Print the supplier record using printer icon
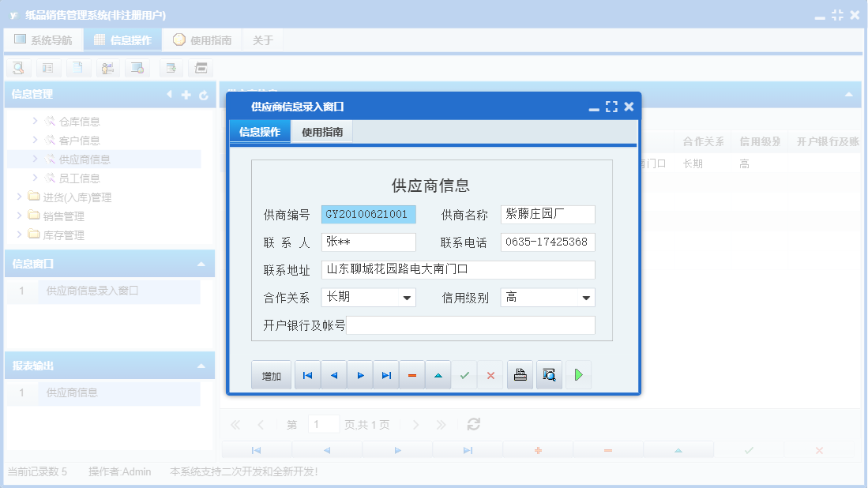Screen dimensions: 868x488 [x=520, y=374]
